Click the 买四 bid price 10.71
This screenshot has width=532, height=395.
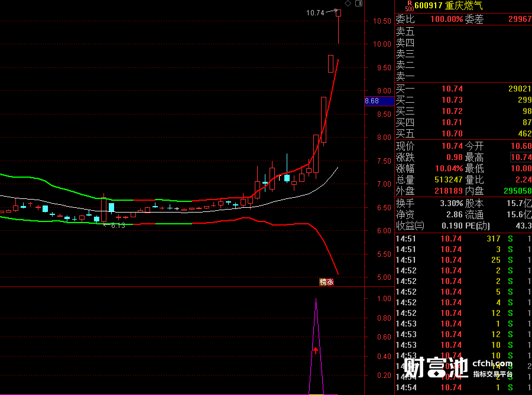click(452, 122)
